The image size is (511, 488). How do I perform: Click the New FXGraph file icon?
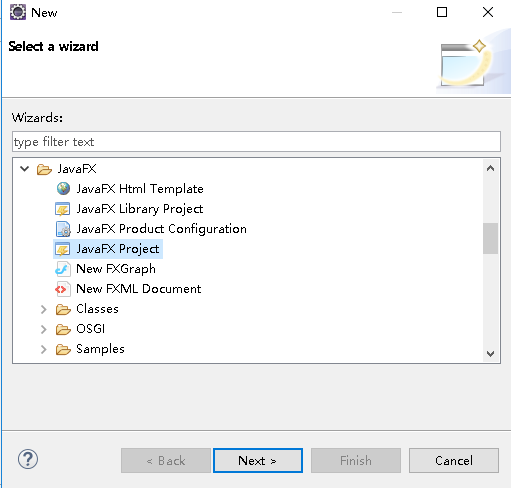[63, 269]
